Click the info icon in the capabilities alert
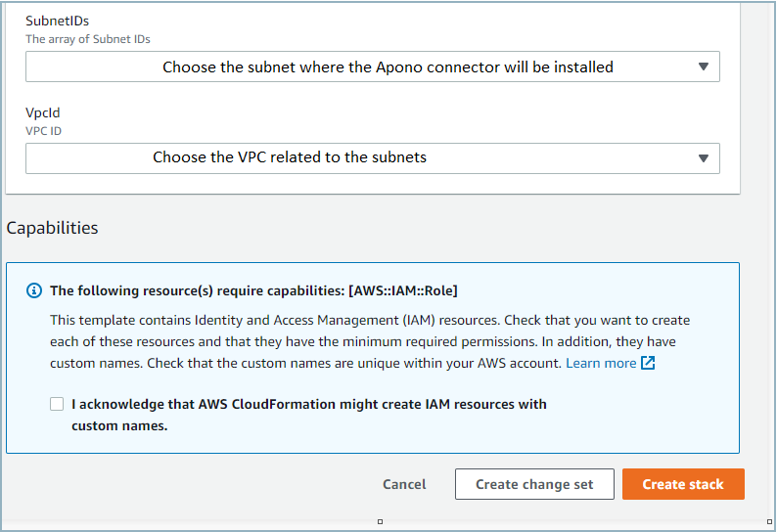This screenshot has width=777, height=532. tap(34, 290)
